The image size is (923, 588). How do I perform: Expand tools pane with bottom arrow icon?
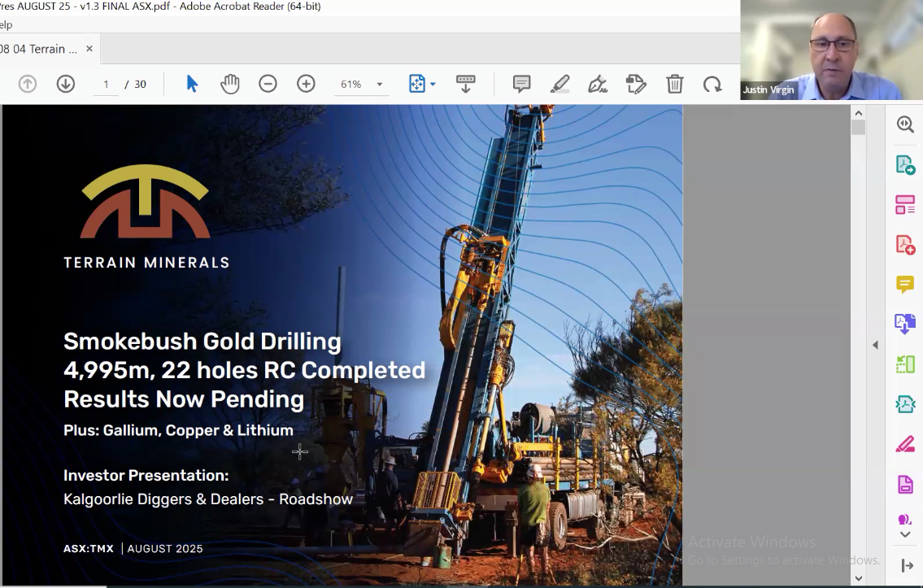point(907,566)
